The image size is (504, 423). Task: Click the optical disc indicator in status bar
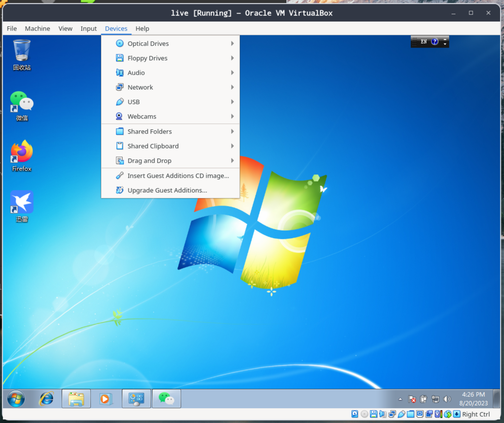(364, 414)
